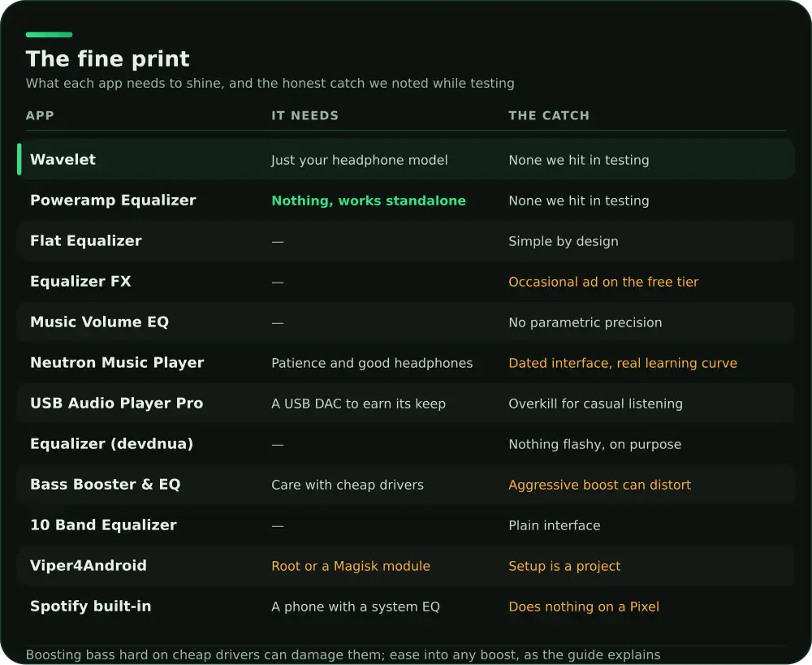Select the 10 Band Equalizer name

(x=103, y=525)
